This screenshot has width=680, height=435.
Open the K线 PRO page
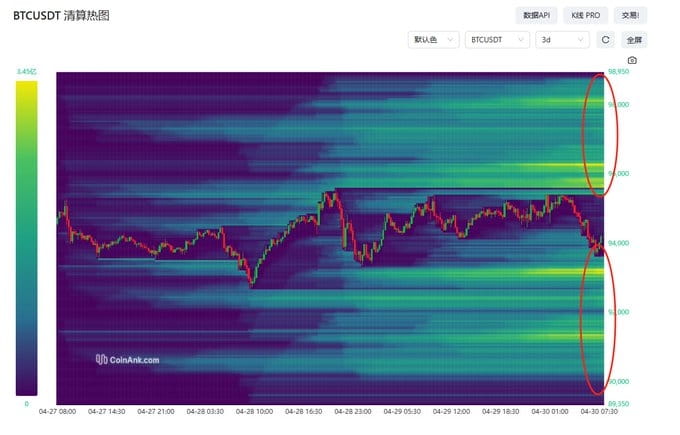point(585,15)
